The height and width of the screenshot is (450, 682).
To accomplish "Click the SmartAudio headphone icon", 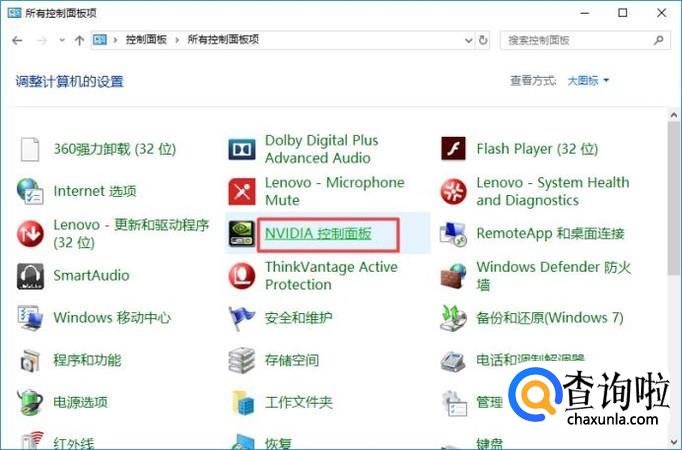I will tap(30, 276).
